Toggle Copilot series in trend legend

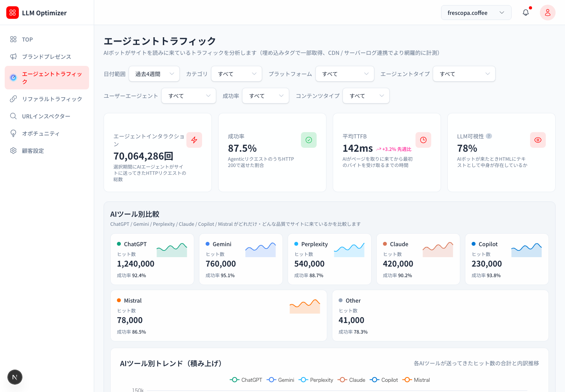click(x=384, y=380)
